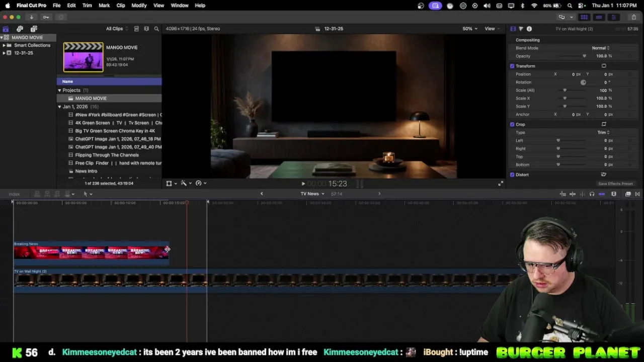The height and width of the screenshot is (362, 644).
Task: Go back in timeline history
Action: [262, 194]
